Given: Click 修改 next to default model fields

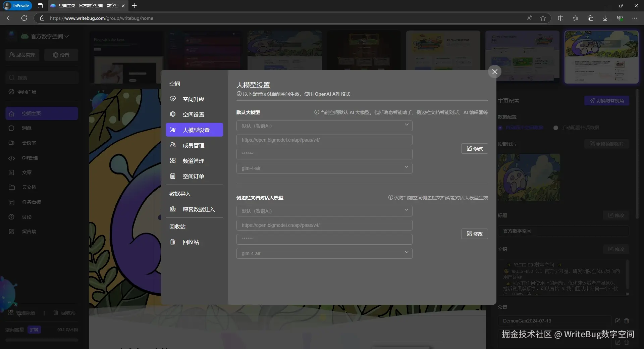Looking at the screenshot, I should pyautogui.click(x=474, y=148).
